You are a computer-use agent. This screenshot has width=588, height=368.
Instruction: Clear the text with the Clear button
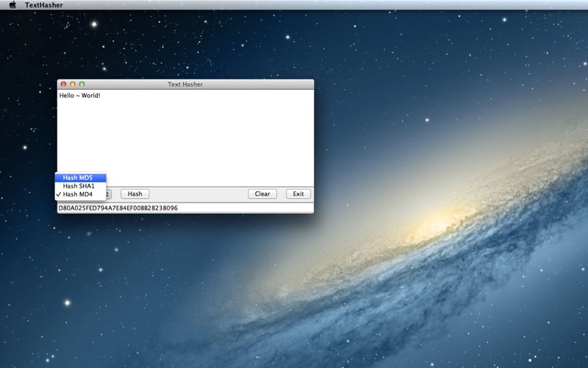(262, 194)
